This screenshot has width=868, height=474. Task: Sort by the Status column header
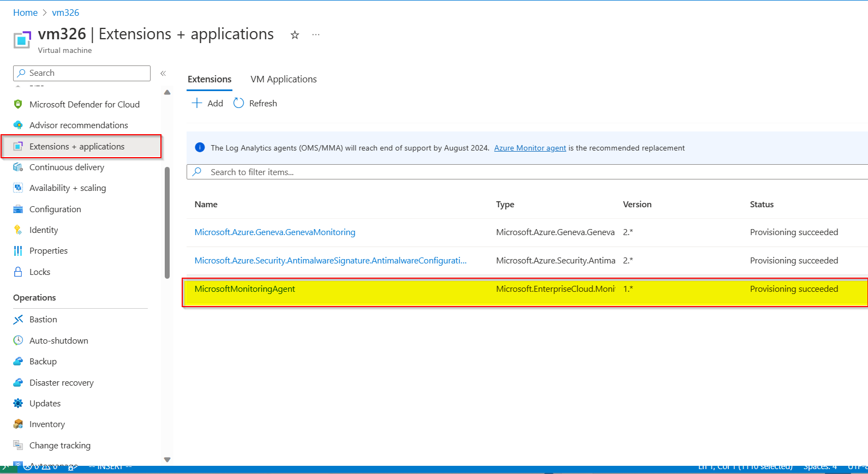tap(762, 204)
